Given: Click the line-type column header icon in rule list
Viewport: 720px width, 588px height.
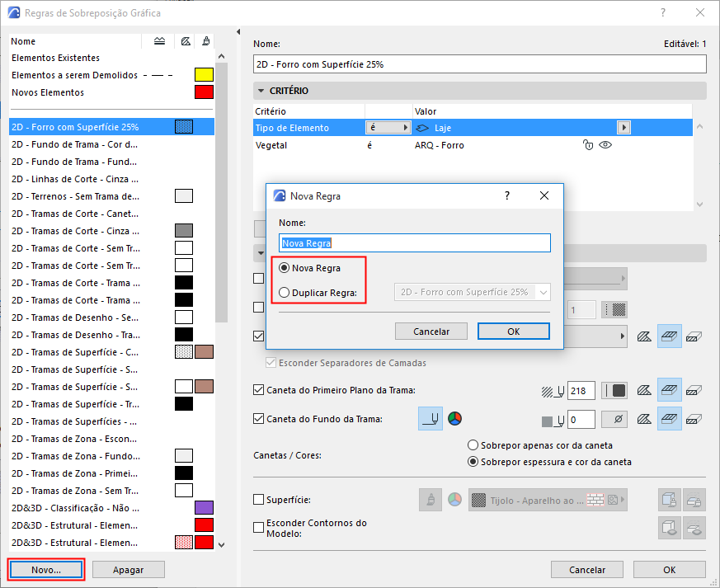Looking at the screenshot, I should point(159,41).
